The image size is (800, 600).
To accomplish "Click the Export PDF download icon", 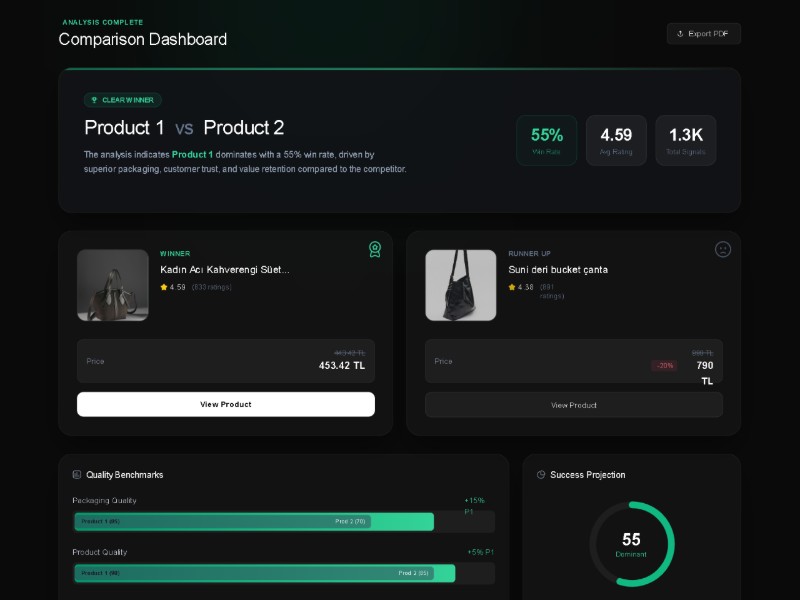I will 680,34.
